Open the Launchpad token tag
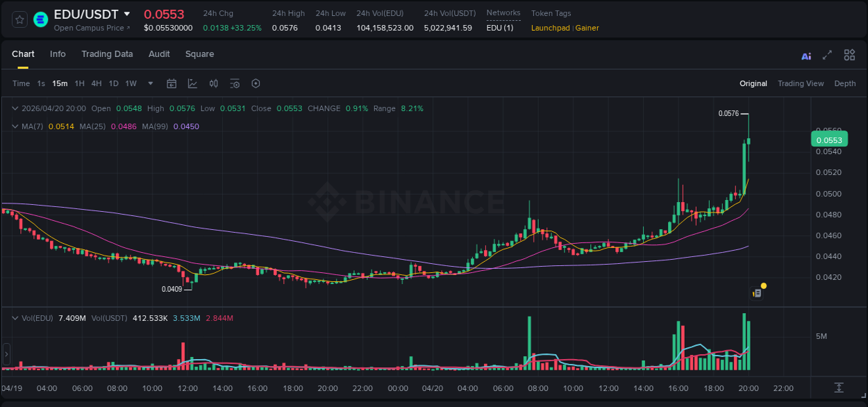 click(x=550, y=28)
